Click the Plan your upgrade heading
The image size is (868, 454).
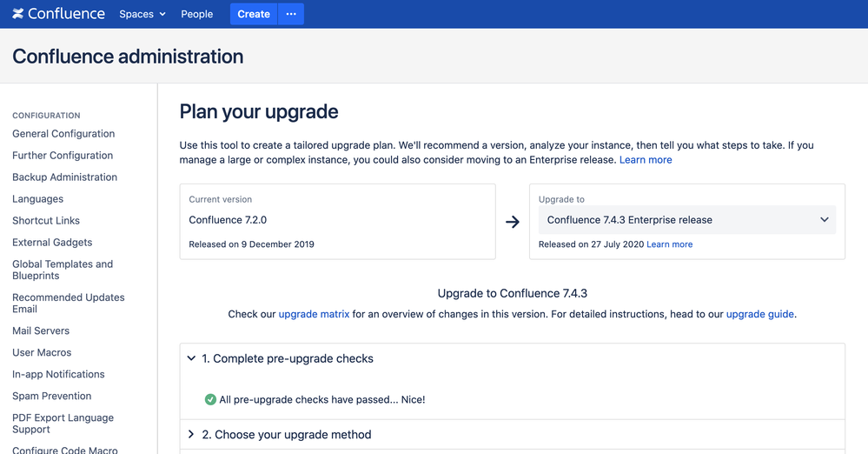pos(259,111)
